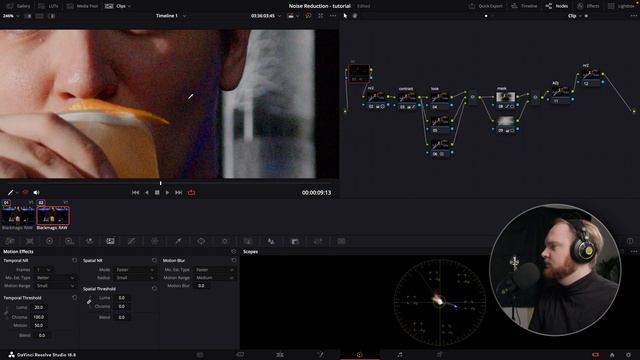Screen dimensions: 640x360
Task: Open the Magic Mask palette
Action: point(248,241)
